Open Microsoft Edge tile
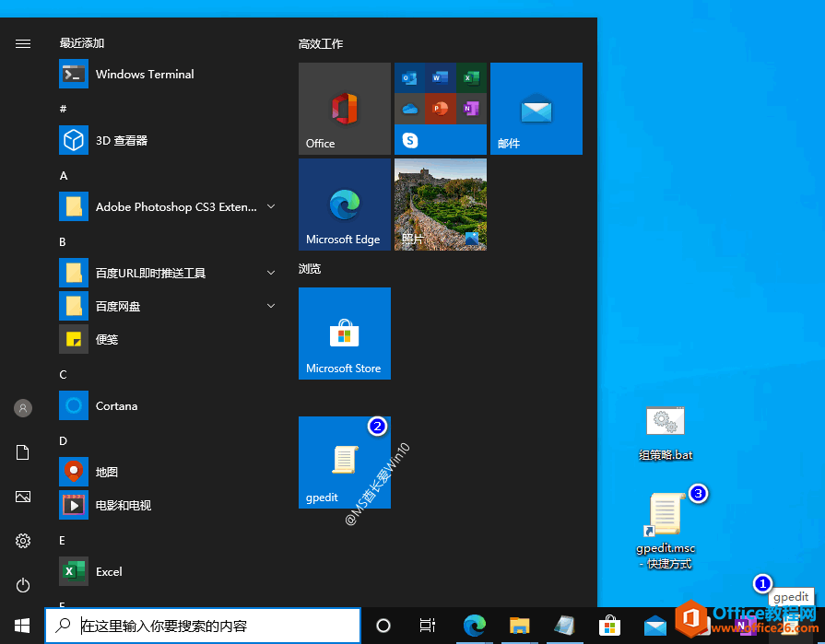The image size is (825, 644). 345,205
